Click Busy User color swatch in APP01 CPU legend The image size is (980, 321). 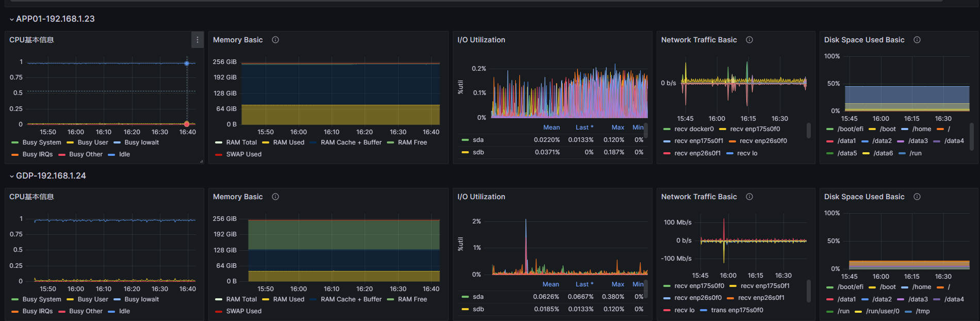point(70,142)
